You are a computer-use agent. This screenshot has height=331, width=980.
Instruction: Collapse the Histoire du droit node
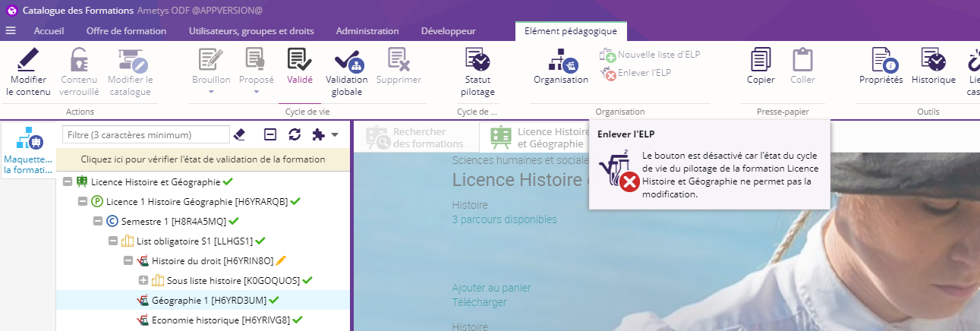pyautogui.click(x=128, y=260)
